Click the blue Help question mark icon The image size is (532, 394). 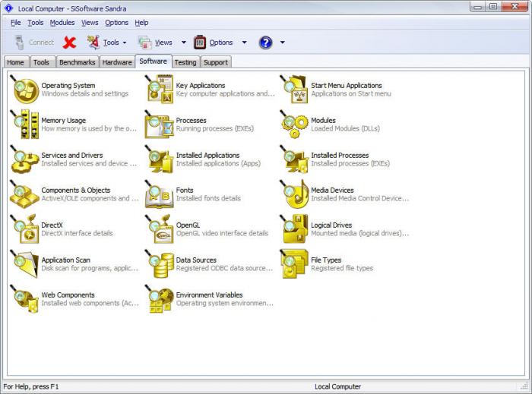coord(265,43)
